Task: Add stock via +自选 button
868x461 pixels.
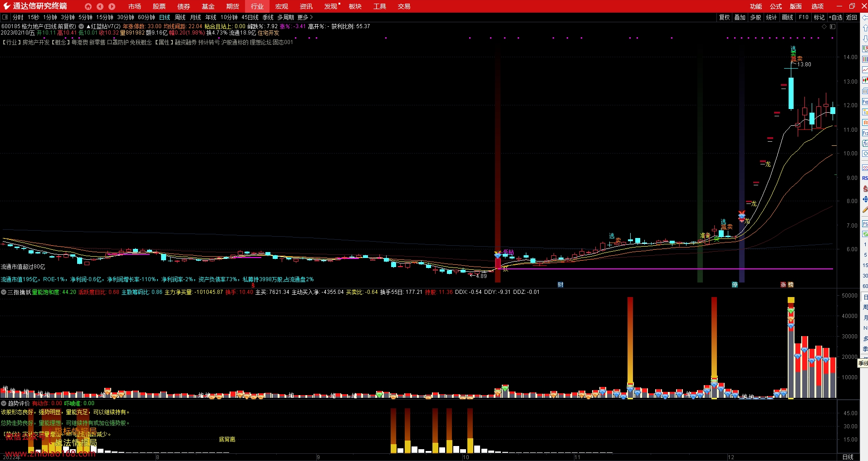Action: coord(835,17)
